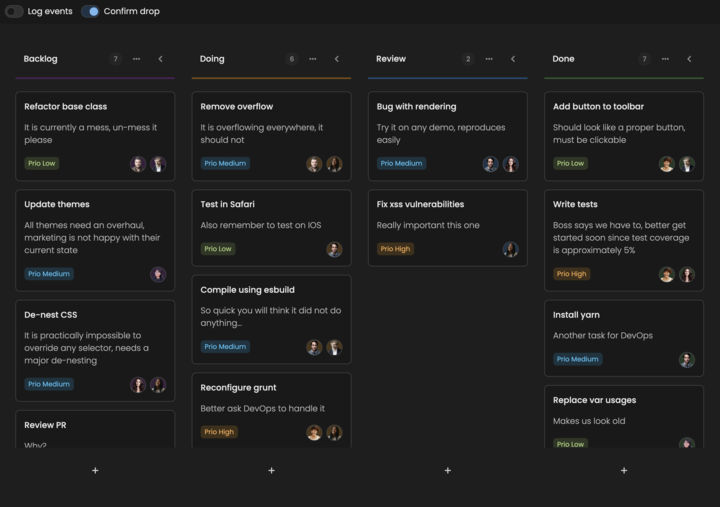The height and width of the screenshot is (507, 720).
Task: Open the Doing column ellipsis menu
Action: [313, 59]
